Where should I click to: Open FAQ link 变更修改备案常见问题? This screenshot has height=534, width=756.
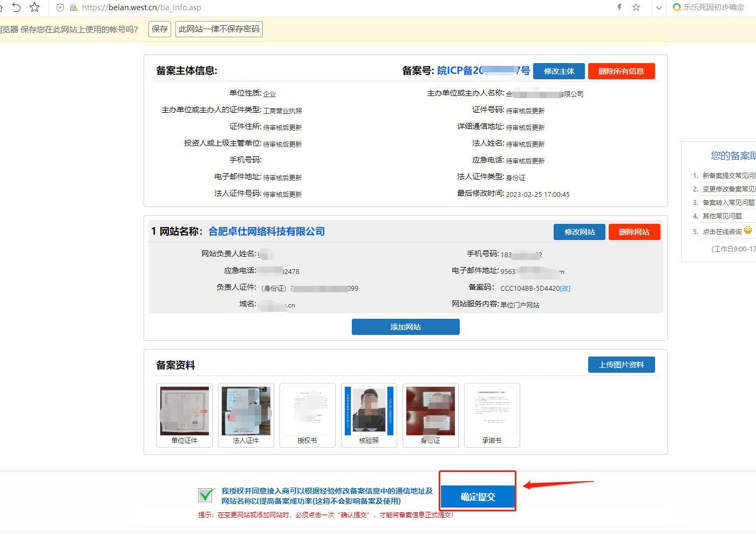tap(728, 189)
